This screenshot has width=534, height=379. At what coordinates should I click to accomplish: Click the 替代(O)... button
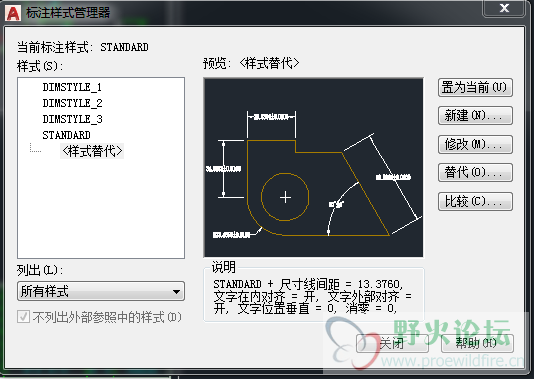475,173
